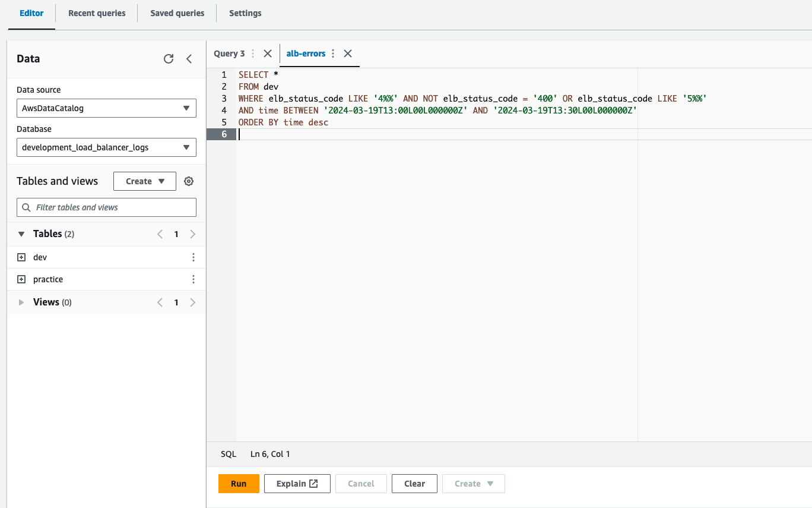Expand the dev table columns

pos(21,257)
